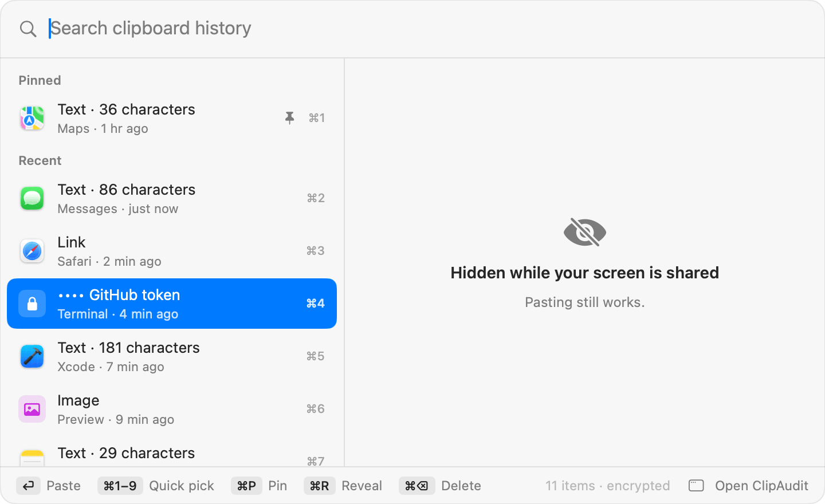This screenshot has height=504, width=825.
Task: Click the magnifying glass search icon
Action: pos(28,29)
